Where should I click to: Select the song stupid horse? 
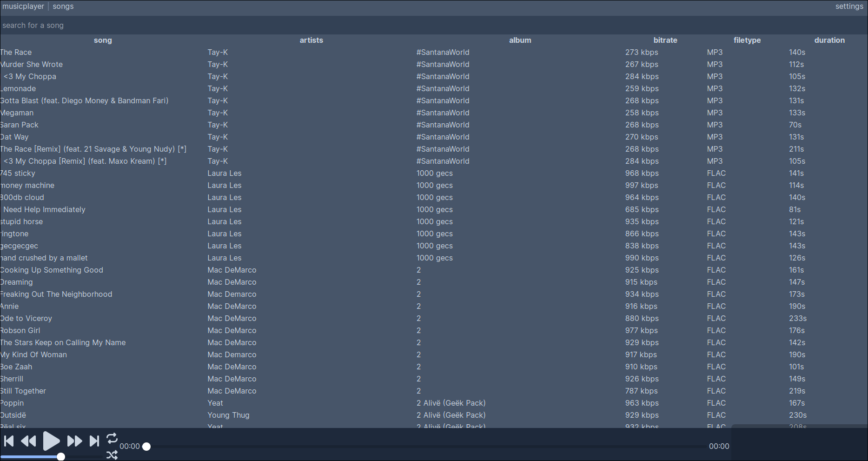[21, 222]
